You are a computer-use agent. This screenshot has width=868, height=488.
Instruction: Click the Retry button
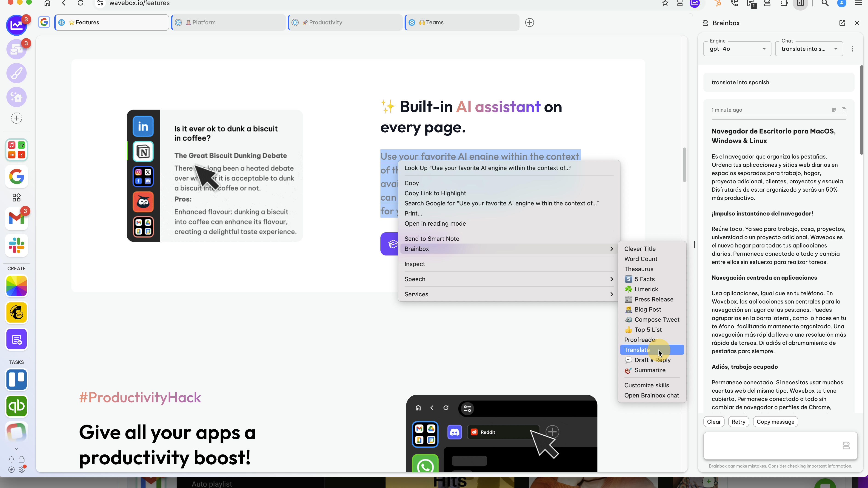pos(738,422)
